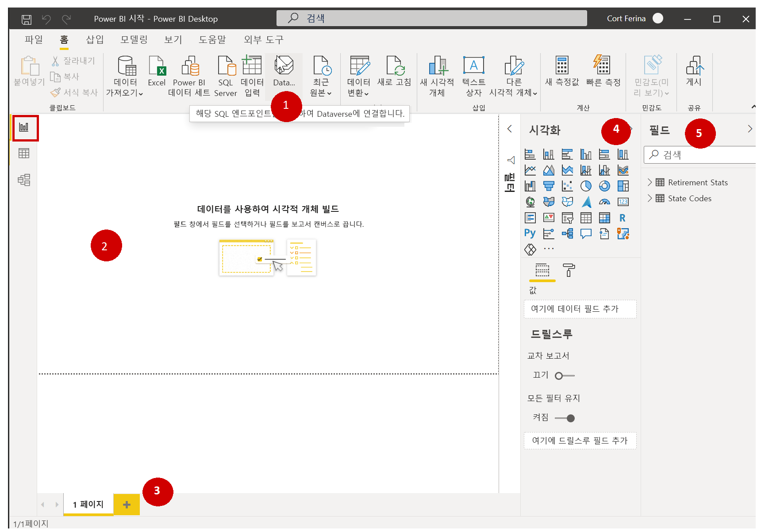
Task: Click 여기에 드릴스루 필드 추가 well
Action: click(x=580, y=440)
